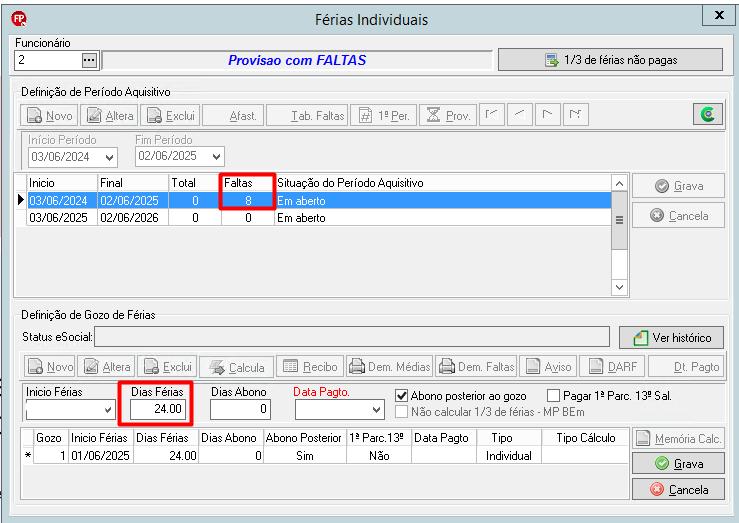Click Altera in the Gozo de Férias toolbar
Viewport: 739px width, 523px height.
tap(107, 367)
